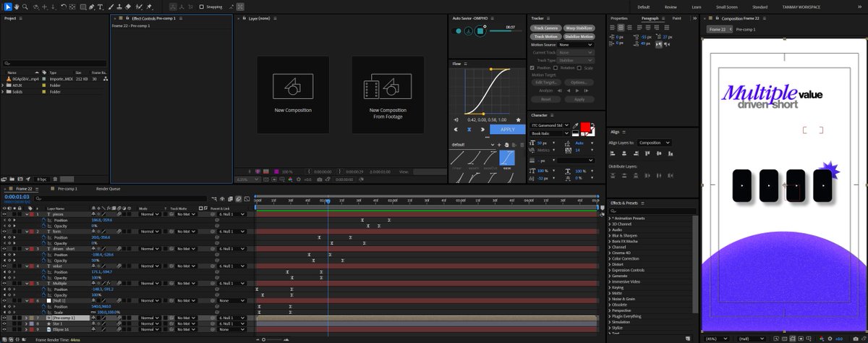Click the red label of form layer
The height and width of the screenshot is (343, 868).
pos(32,232)
